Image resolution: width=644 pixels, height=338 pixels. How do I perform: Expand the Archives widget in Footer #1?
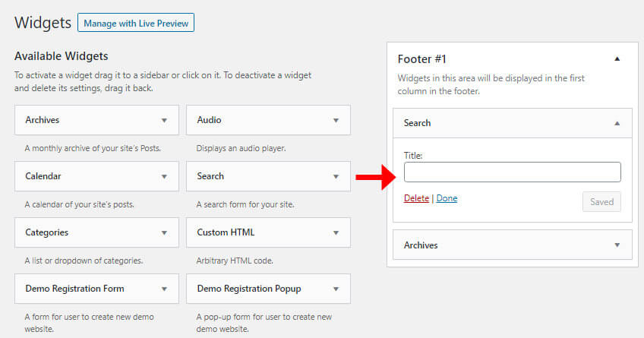[x=617, y=245]
